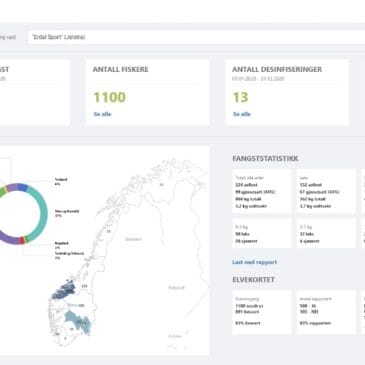Select the 3-7 kg weight class card
This screenshot has width=365, height=365.
pos(326,234)
